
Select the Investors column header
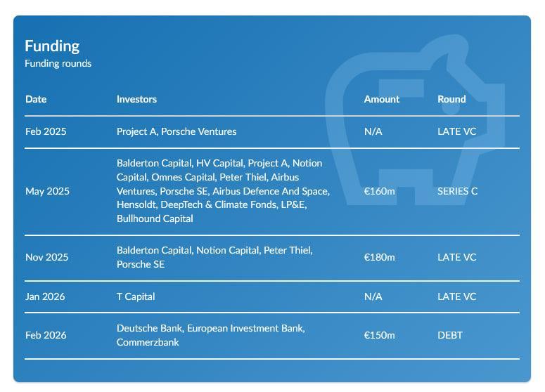(136, 99)
